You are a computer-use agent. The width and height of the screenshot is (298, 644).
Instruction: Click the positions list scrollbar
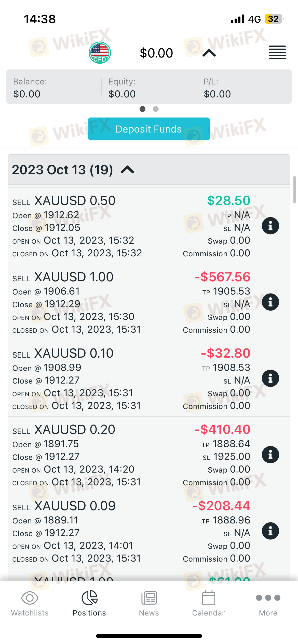pos(294,190)
